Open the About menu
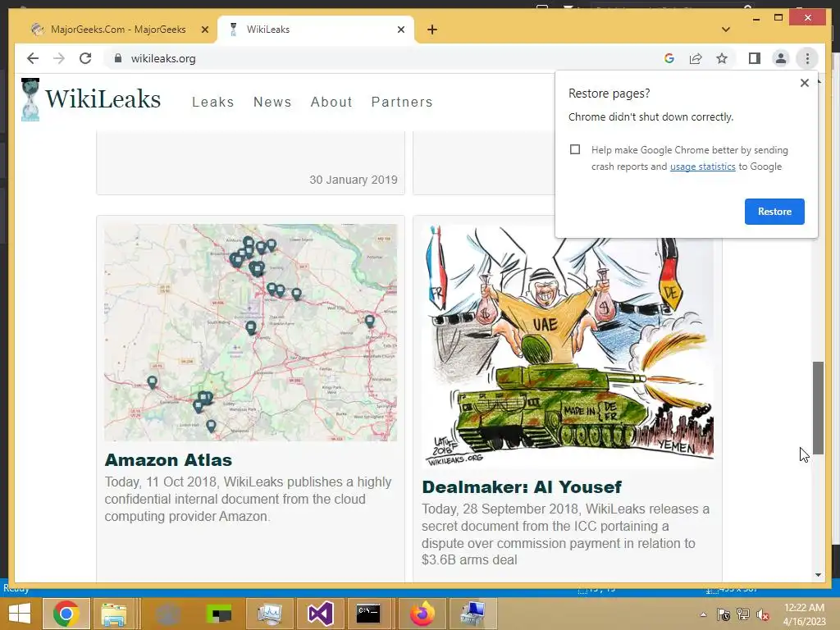The image size is (840, 630). pyautogui.click(x=331, y=102)
